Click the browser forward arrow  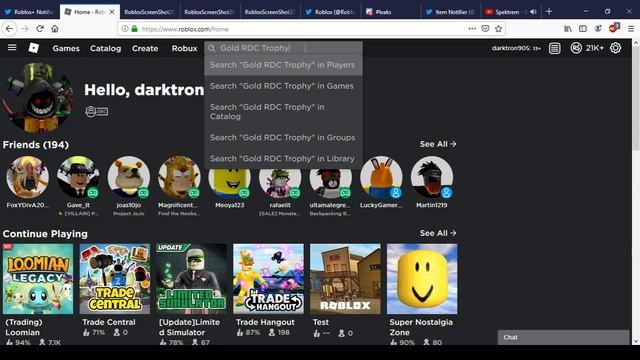(24, 29)
